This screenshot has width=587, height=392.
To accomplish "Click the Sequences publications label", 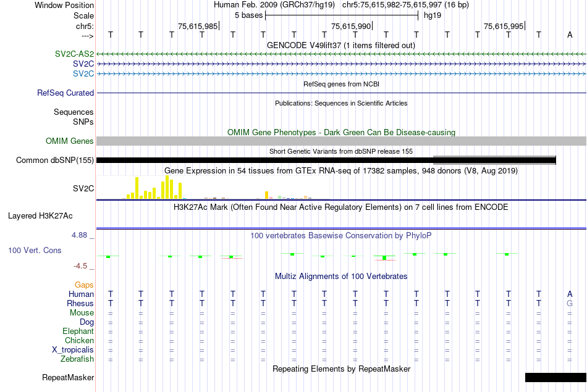I will pyautogui.click(x=74, y=112).
